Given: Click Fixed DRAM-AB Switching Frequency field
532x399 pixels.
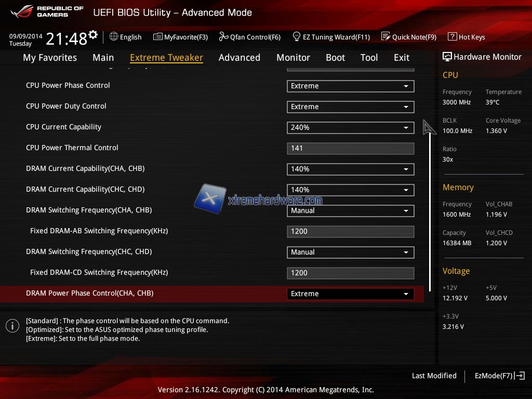Looking at the screenshot, I should pos(350,232).
